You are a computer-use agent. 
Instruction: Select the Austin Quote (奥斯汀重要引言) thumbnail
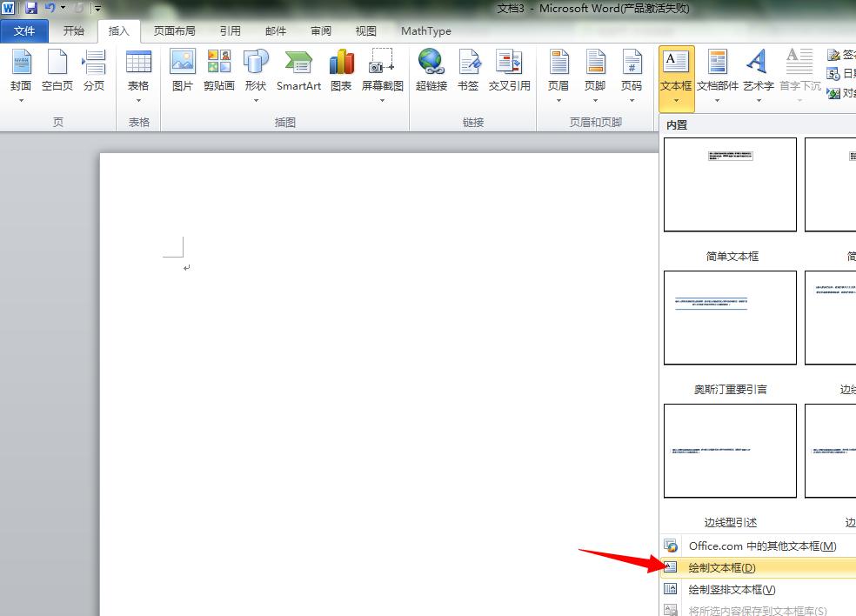(x=730, y=318)
